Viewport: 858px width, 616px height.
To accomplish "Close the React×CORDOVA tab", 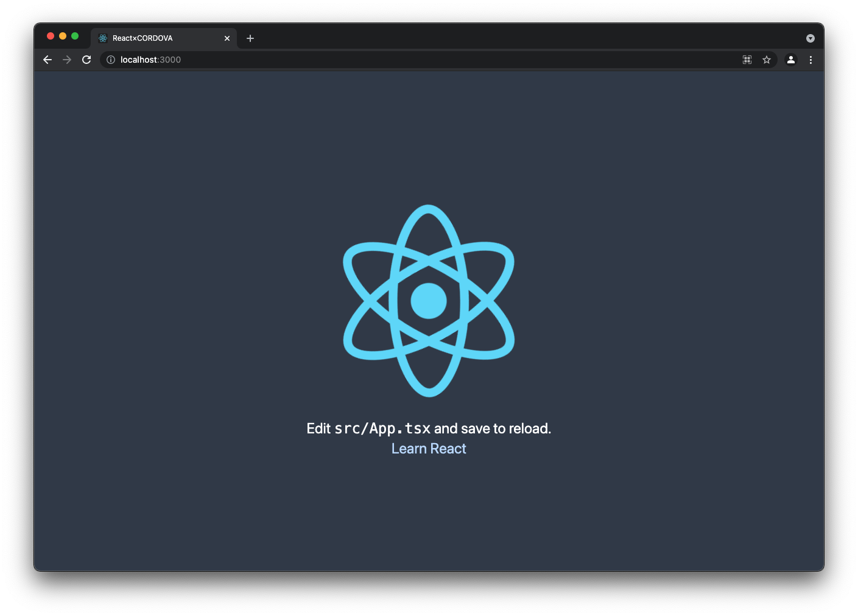I will point(227,38).
